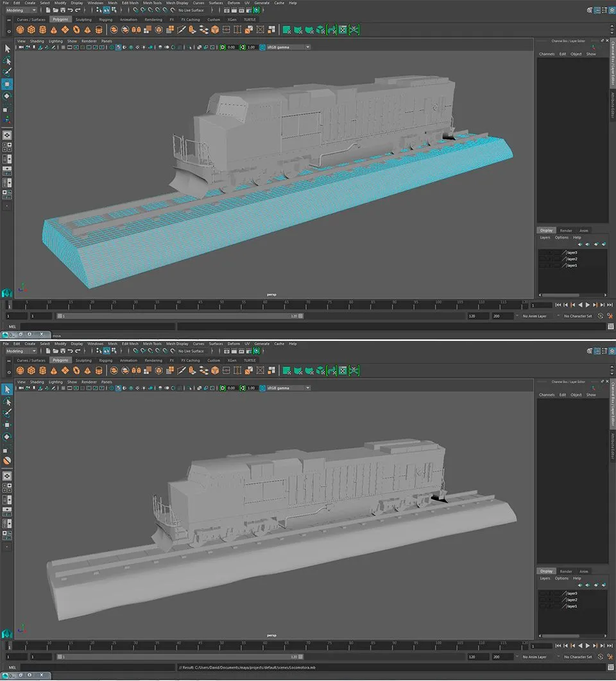The width and height of the screenshot is (616, 681).
Task: Toggle layer3 visibility box in top window
Action: click(x=542, y=252)
